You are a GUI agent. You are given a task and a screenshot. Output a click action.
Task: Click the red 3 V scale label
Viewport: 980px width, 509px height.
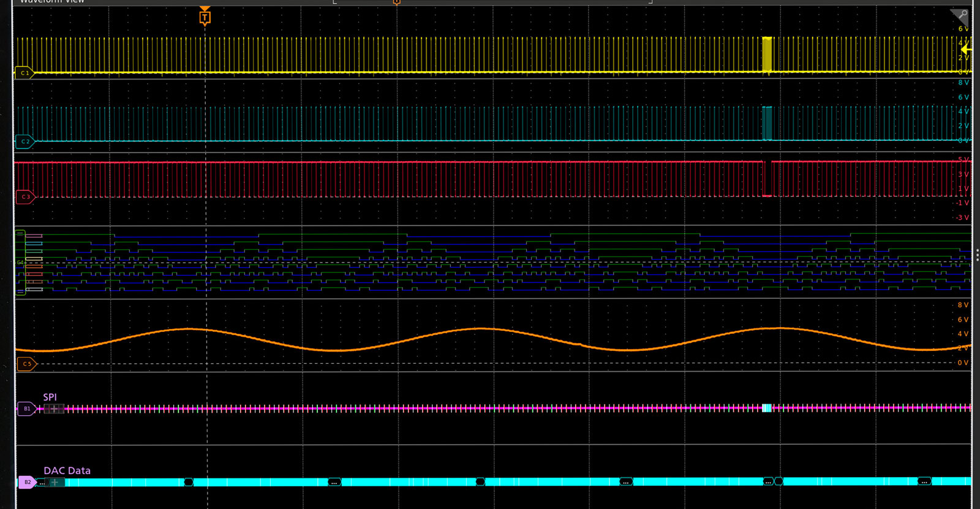tap(963, 175)
